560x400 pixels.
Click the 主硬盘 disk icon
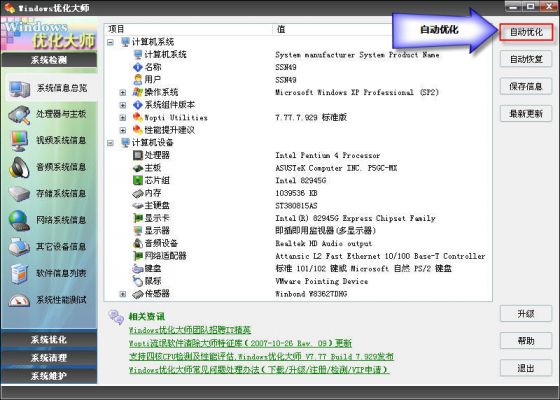tap(138, 206)
